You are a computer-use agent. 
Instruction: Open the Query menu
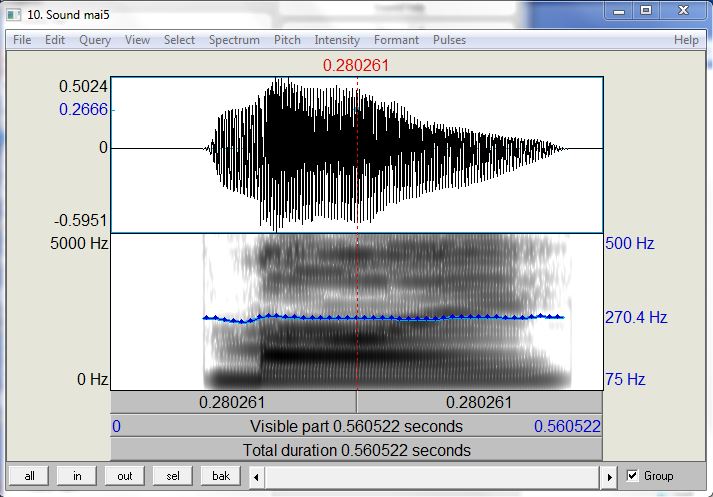[95, 40]
